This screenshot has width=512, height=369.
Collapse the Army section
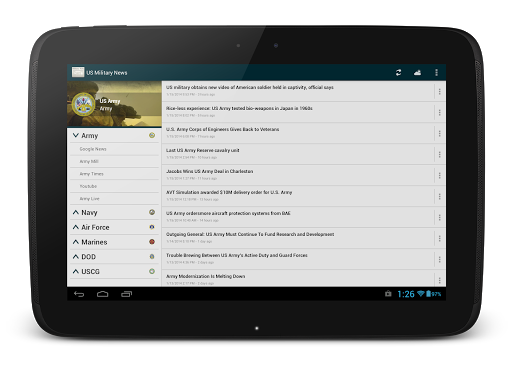(x=114, y=136)
